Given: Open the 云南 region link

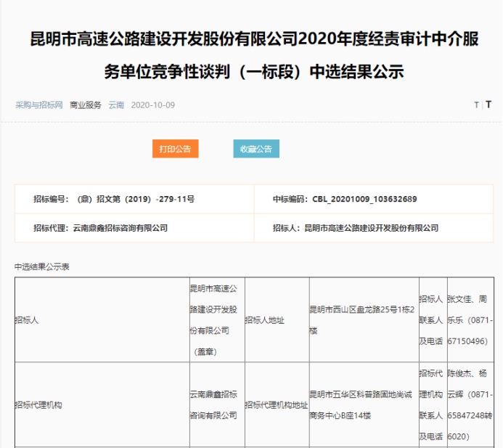Looking at the screenshot, I should tap(116, 105).
